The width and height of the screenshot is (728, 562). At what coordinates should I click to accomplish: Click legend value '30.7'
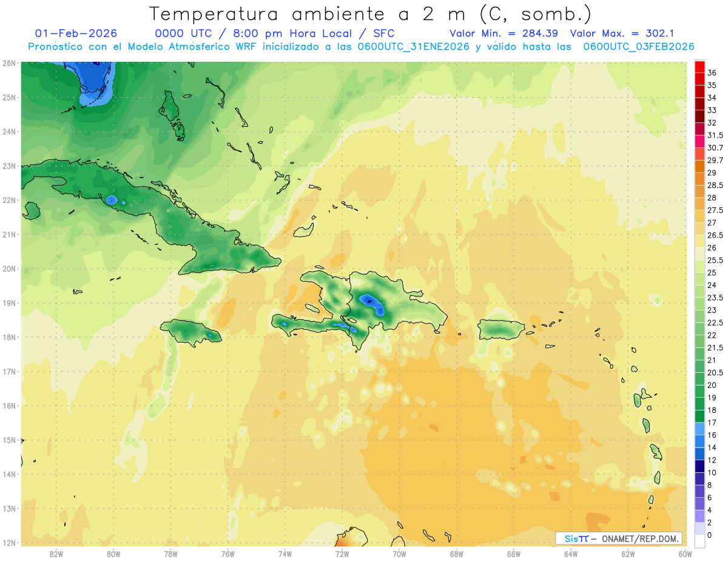pos(715,148)
